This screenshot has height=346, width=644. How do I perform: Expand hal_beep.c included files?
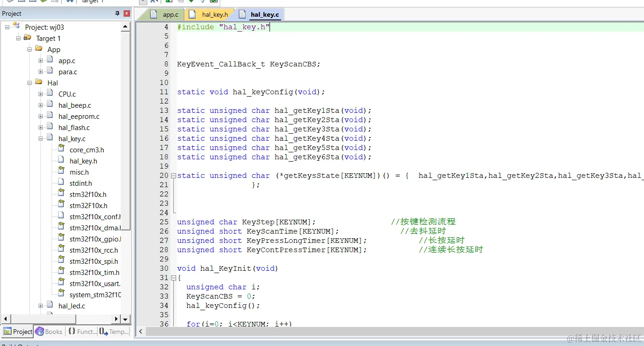click(x=40, y=105)
